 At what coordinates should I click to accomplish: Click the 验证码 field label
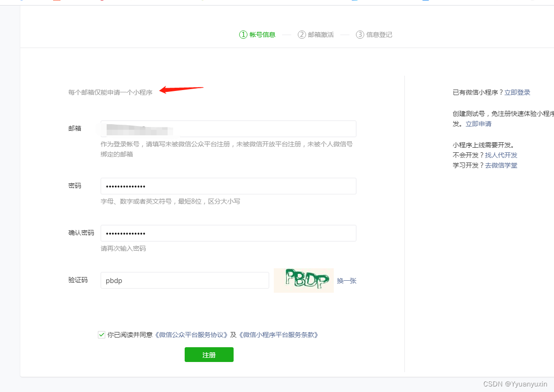78,280
